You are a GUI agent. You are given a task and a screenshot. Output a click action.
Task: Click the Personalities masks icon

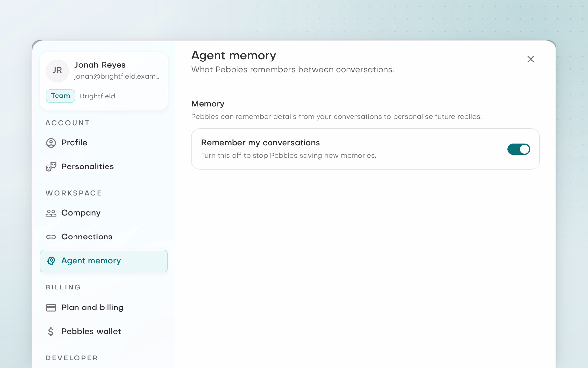tap(51, 167)
